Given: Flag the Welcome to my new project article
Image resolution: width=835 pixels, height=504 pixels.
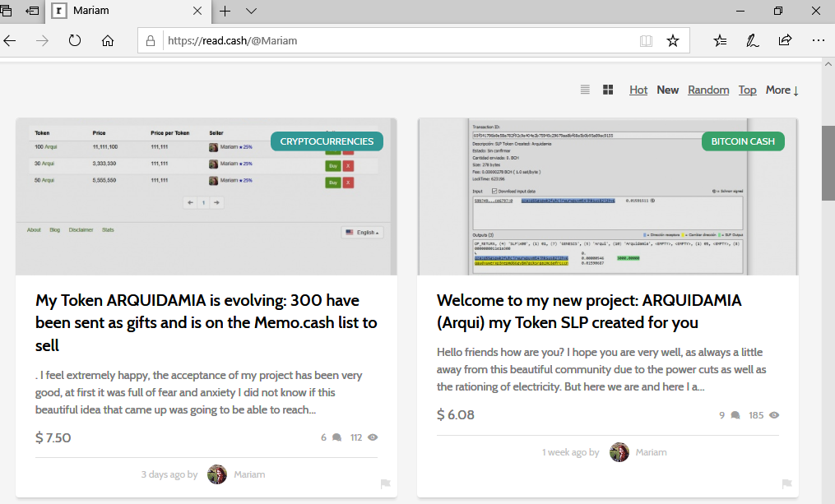Looking at the screenshot, I should pos(787,483).
